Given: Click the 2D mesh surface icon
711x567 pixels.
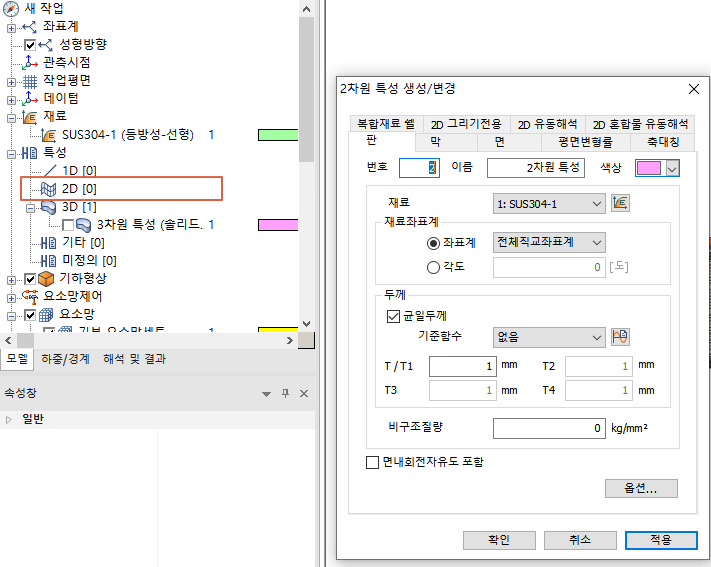Looking at the screenshot, I should click(48, 189).
